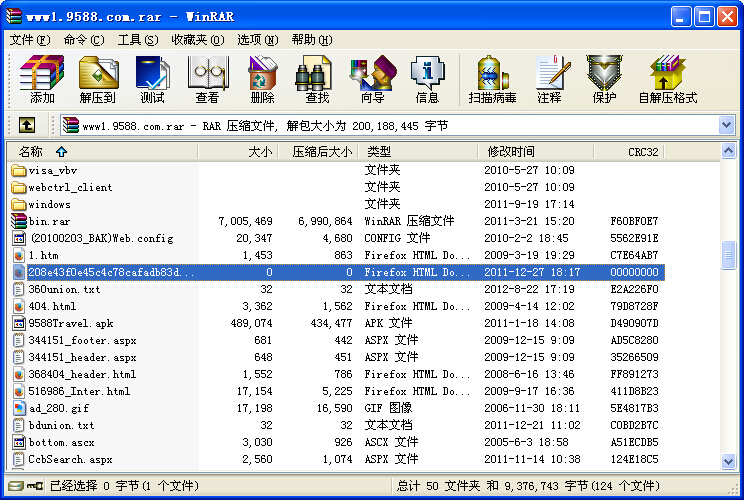Screen dimensions: 744x500
Task: Click the Extract To (解压到) icon
Action: tap(98, 79)
